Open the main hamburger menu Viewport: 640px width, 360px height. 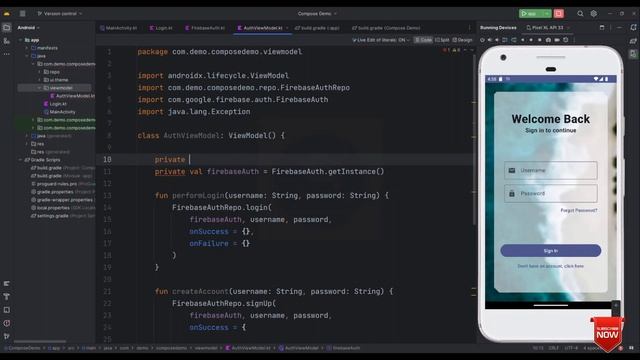(x=22, y=13)
